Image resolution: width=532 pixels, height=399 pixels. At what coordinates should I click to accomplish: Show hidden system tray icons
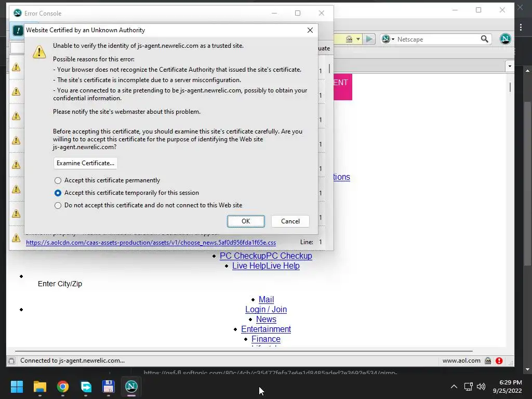click(454, 387)
